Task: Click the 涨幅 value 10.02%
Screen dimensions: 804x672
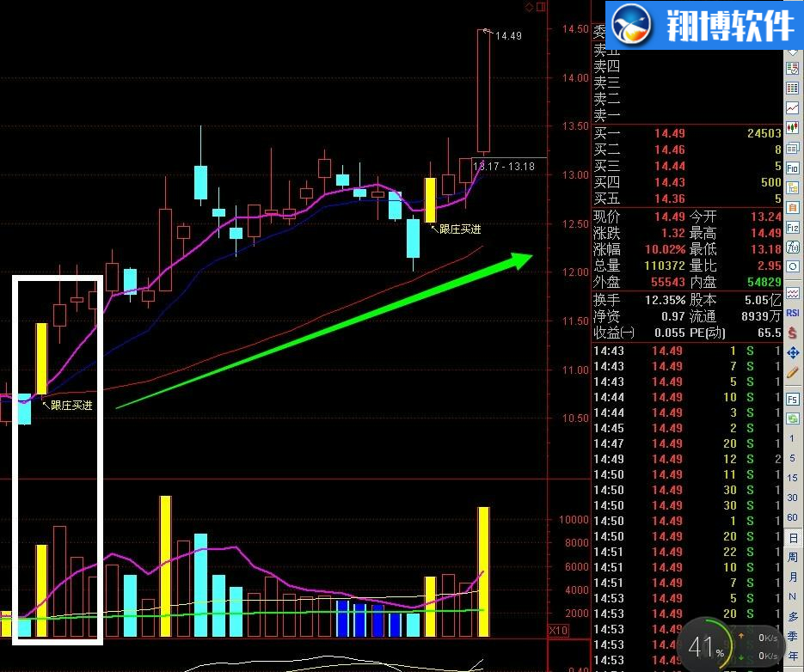Action: (x=665, y=249)
